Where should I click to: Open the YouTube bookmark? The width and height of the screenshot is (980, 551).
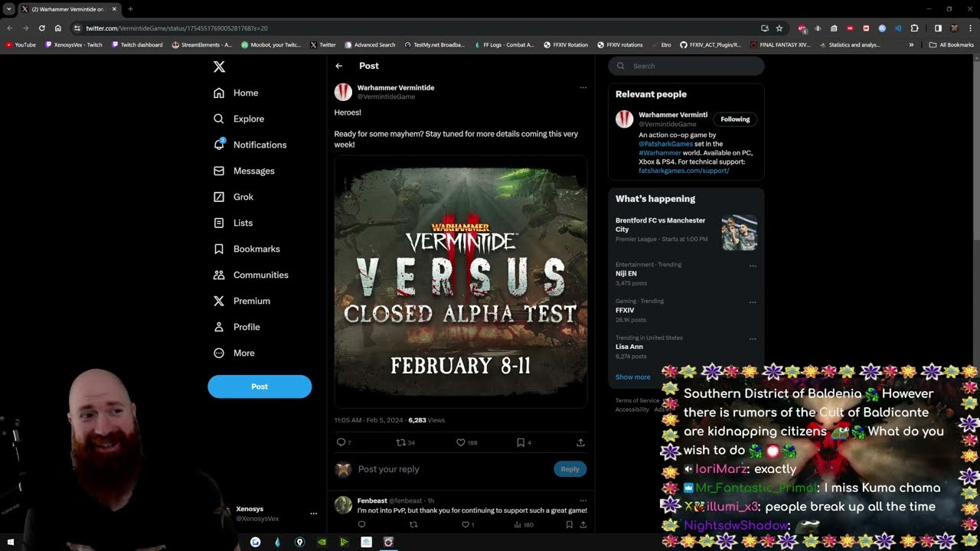click(x=21, y=45)
